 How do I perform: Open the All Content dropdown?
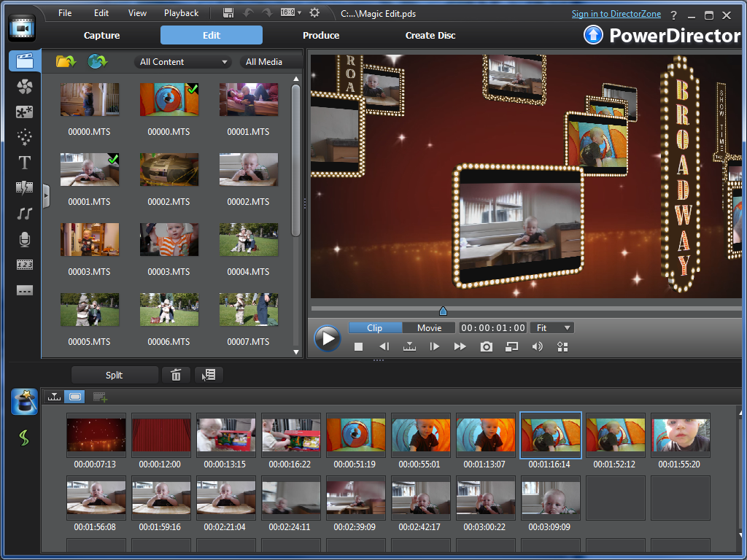[x=182, y=62]
